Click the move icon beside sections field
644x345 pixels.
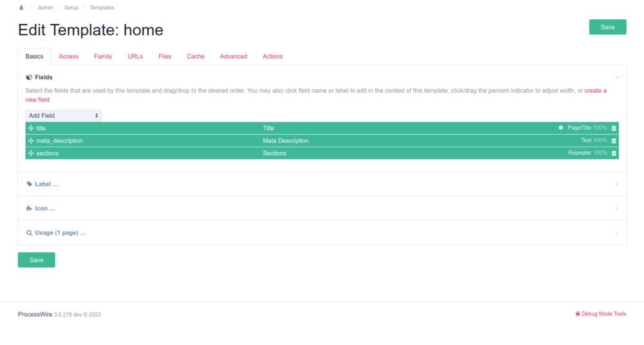pos(31,153)
